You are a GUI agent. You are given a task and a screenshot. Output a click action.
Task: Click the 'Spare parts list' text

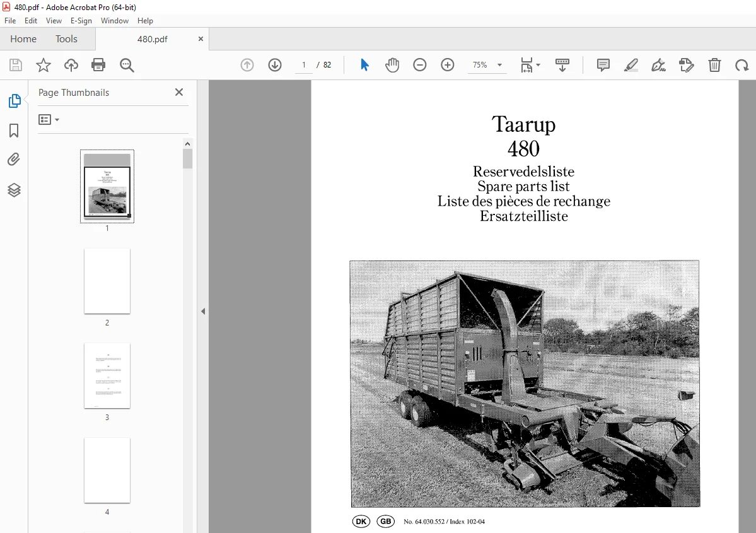coord(523,186)
